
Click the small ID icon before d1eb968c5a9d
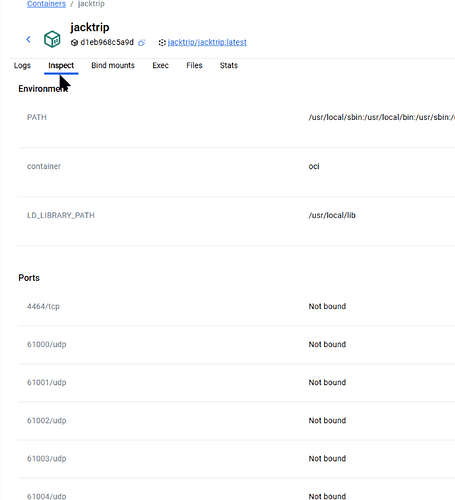pyautogui.click(x=74, y=43)
